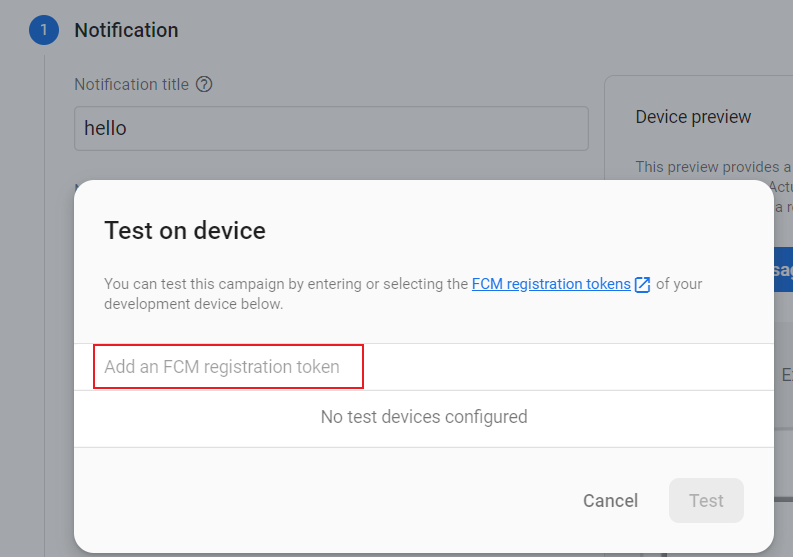793x557 pixels.
Task: Select the Notification title field containing hello
Action: point(331,129)
